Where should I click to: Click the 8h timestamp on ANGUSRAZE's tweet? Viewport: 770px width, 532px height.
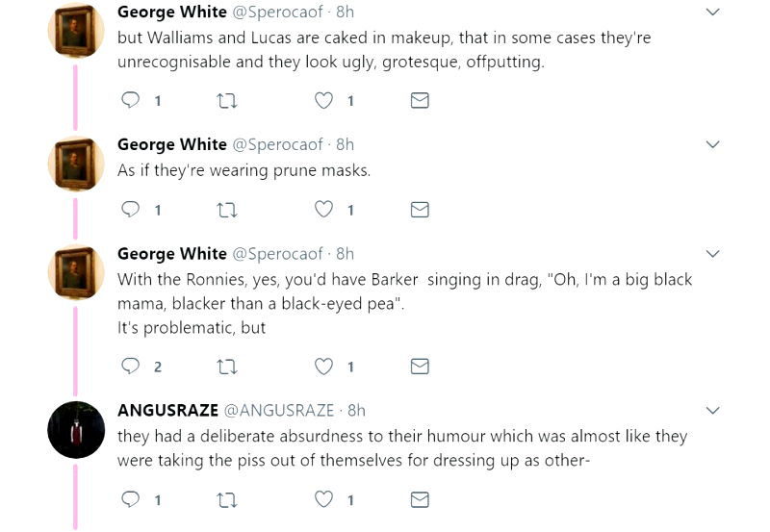pos(356,410)
